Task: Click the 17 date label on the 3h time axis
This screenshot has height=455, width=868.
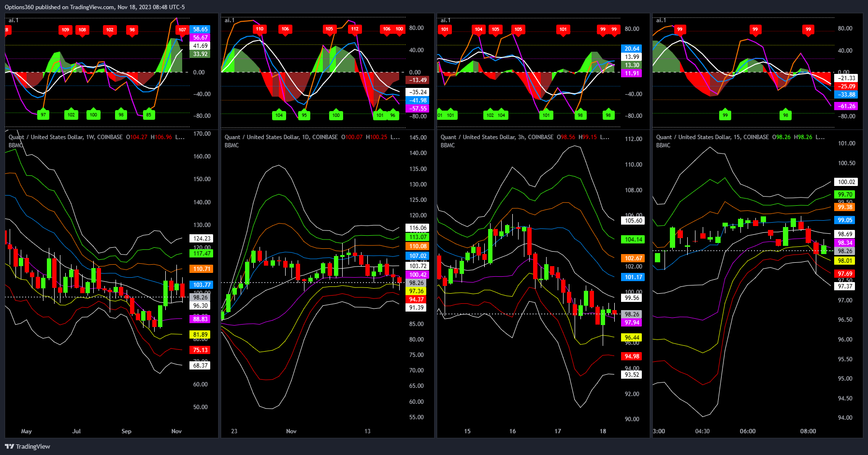Action: pyautogui.click(x=558, y=431)
